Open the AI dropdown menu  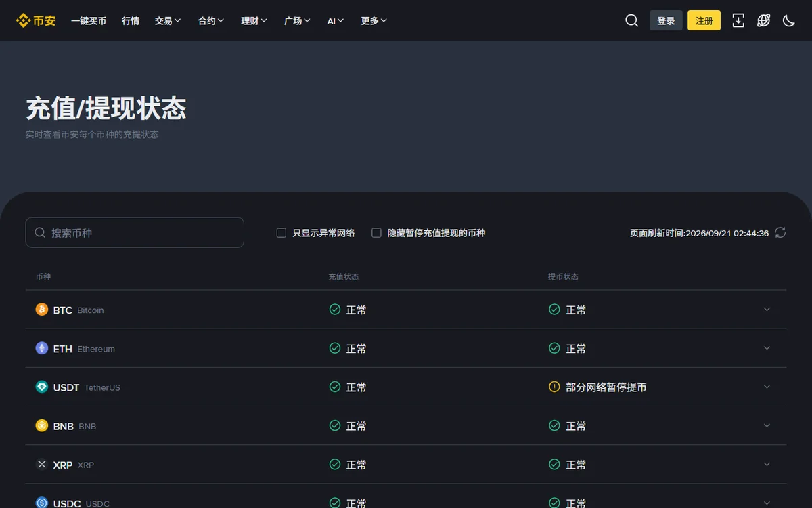click(336, 21)
